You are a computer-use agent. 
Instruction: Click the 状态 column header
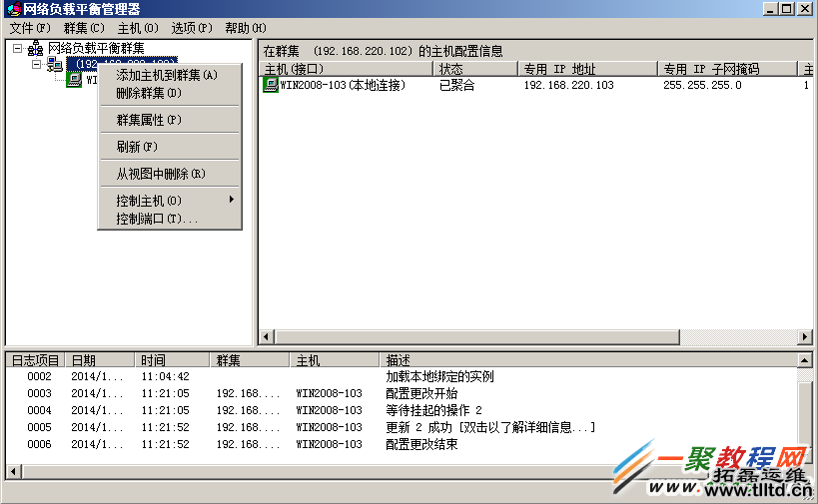click(475, 69)
